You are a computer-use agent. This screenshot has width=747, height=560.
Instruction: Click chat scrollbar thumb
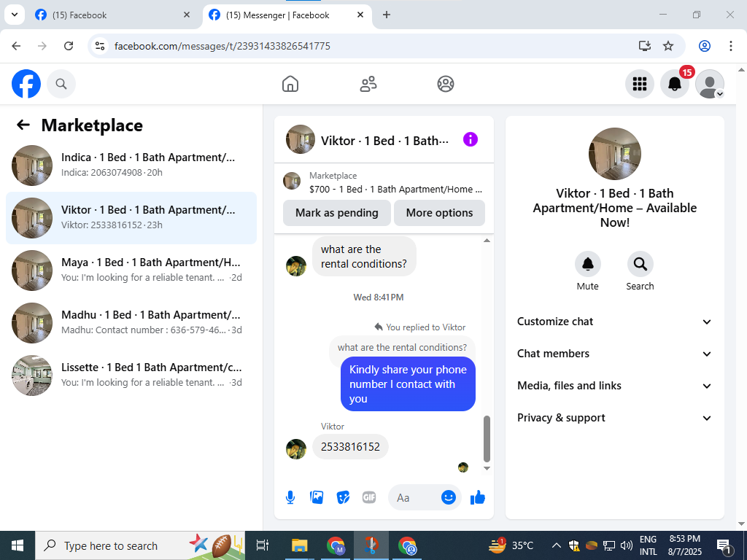487,438
